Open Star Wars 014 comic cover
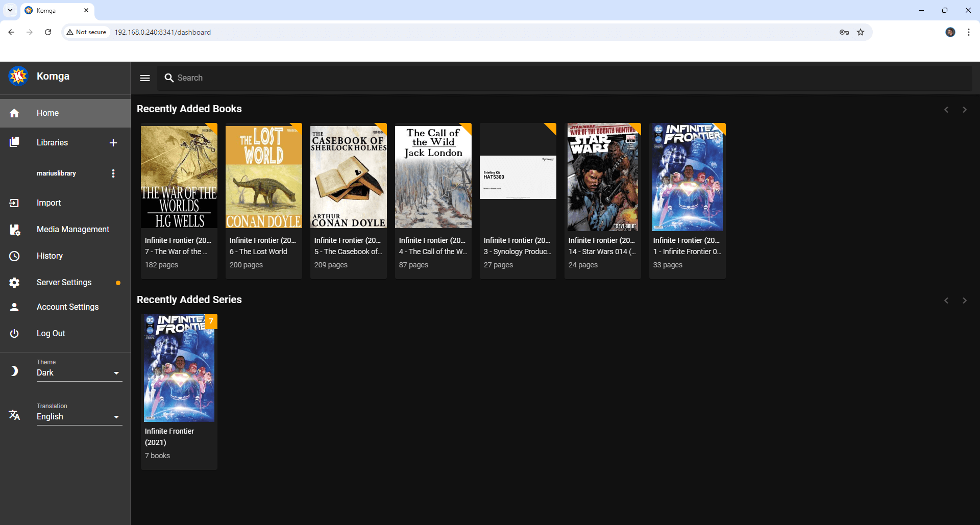 pyautogui.click(x=603, y=177)
